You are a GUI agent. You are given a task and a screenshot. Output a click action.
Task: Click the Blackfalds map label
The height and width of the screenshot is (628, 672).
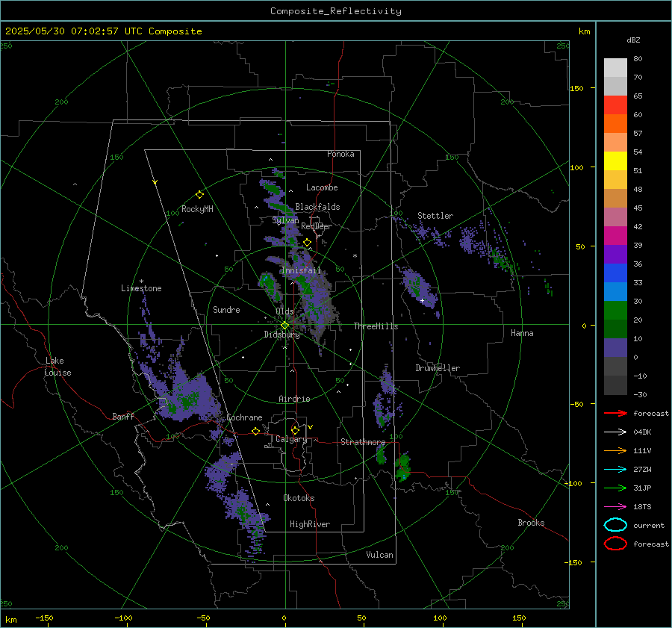click(x=317, y=207)
